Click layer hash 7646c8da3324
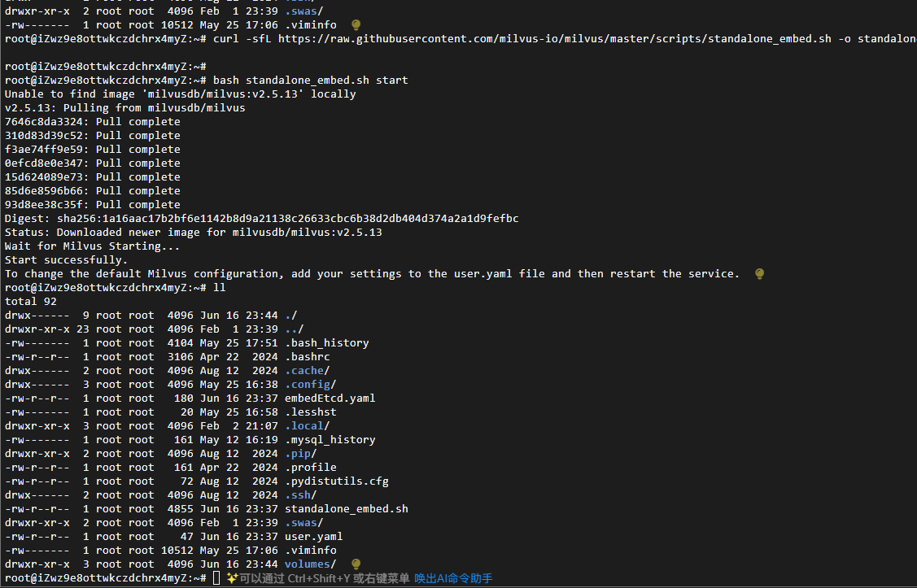917x588 pixels. point(44,121)
